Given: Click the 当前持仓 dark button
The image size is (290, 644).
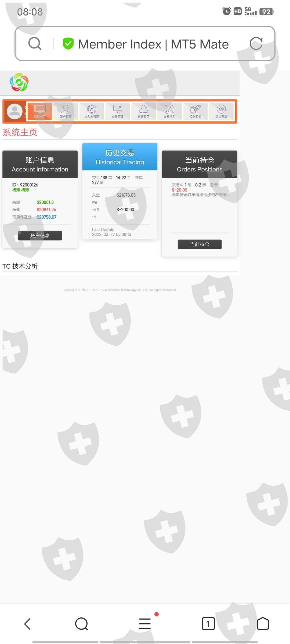Looking at the screenshot, I should click(200, 244).
